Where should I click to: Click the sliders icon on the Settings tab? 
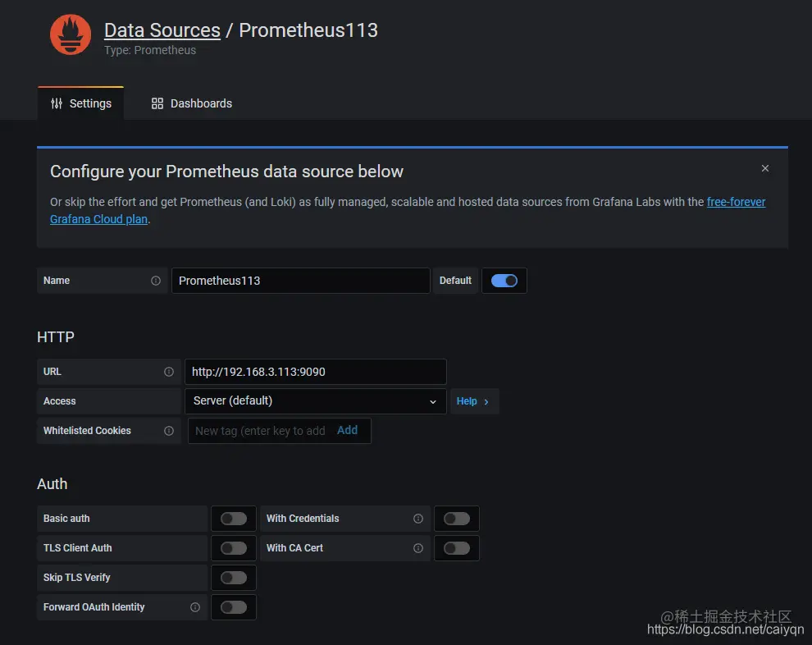click(57, 103)
